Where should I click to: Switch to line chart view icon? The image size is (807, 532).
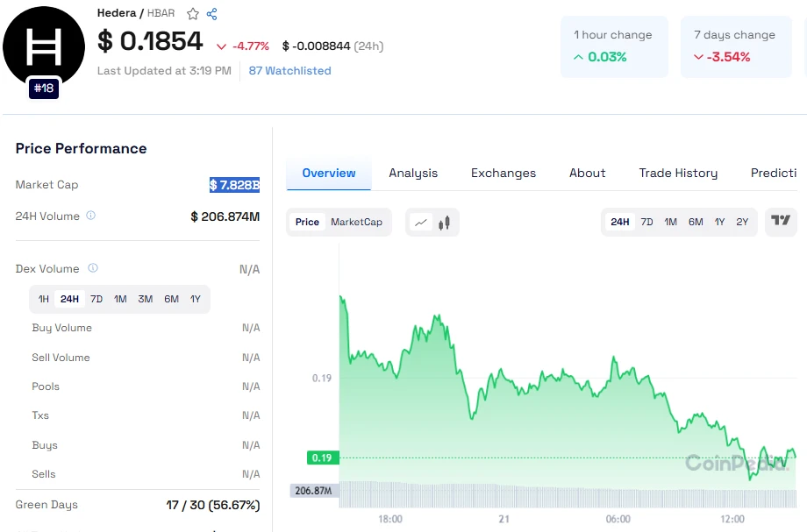point(421,223)
